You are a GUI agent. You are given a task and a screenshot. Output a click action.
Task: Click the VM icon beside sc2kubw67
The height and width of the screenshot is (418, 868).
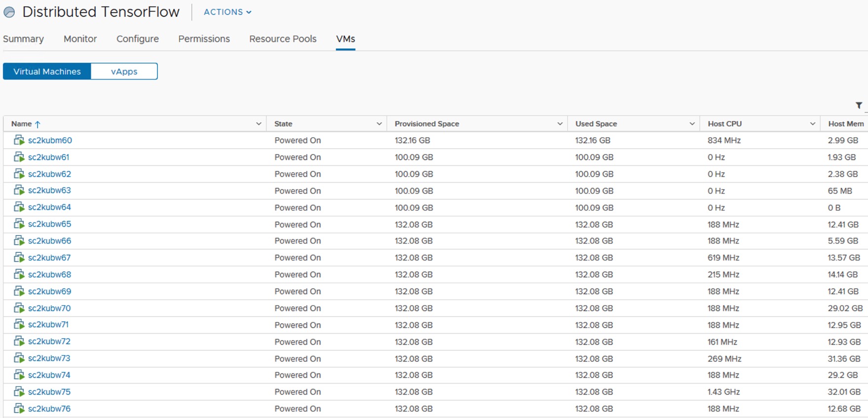pyautogui.click(x=19, y=257)
